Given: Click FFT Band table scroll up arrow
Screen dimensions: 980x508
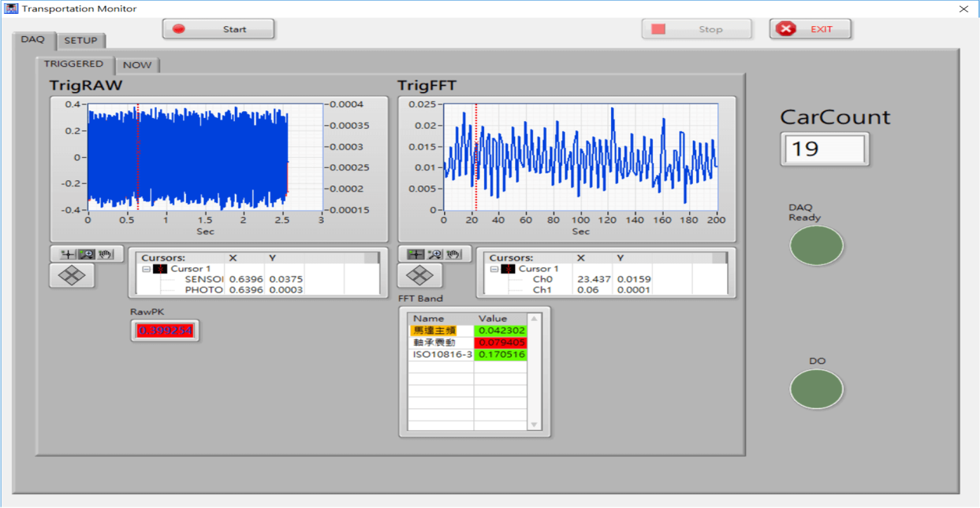Looking at the screenshot, I should click(x=534, y=318).
